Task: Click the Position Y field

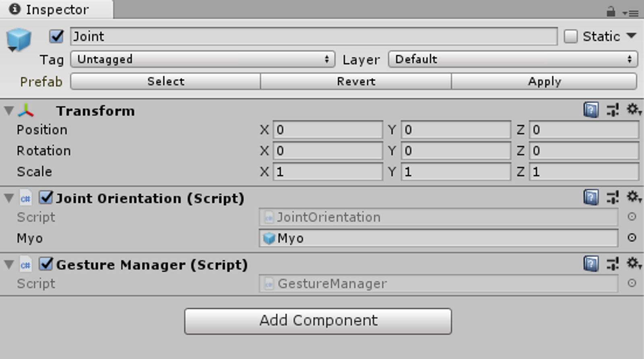Action: (x=456, y=130)
